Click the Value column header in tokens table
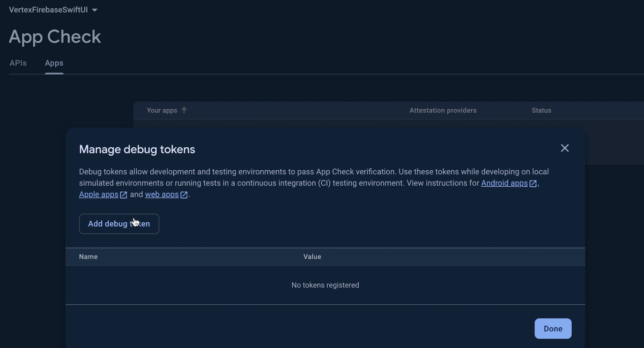The image size is (644, 348). [x=312, y=257]
